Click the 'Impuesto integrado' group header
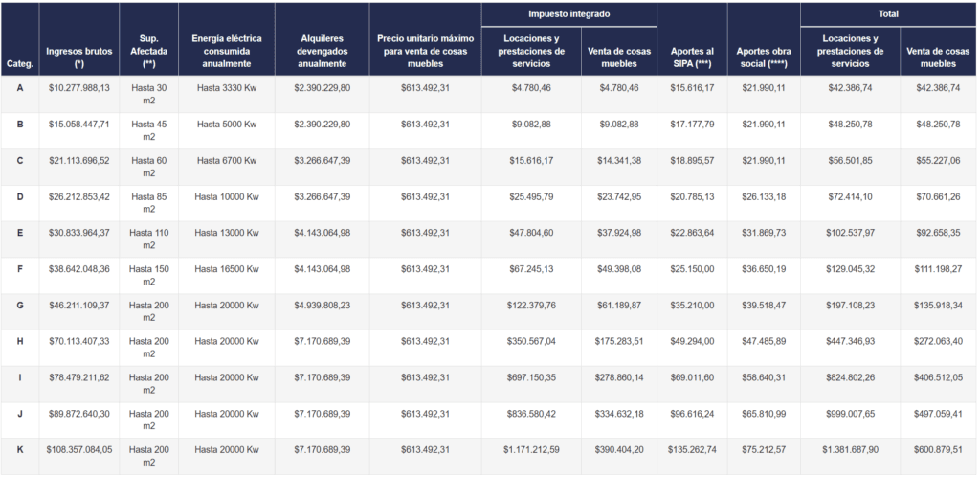 [568, 14]
